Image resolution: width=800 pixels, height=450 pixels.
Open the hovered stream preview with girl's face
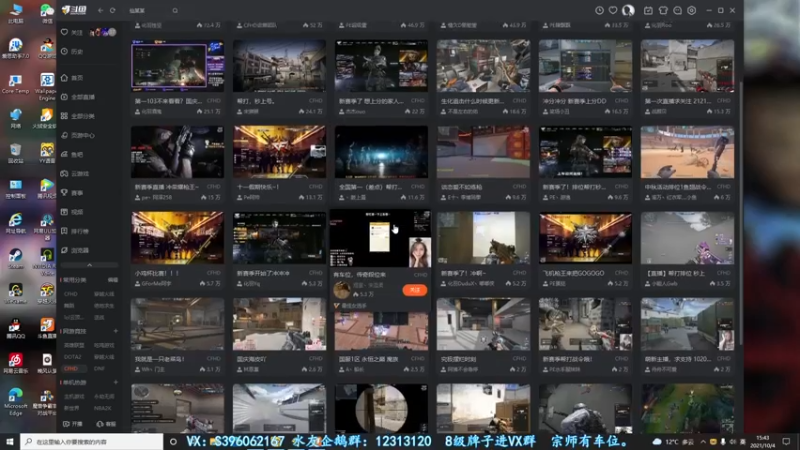(x=381, y=238)
